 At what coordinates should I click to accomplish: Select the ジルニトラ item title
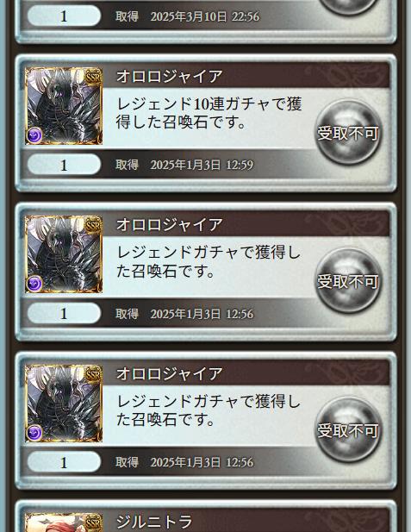pyautogui.click(x=154, y=523)
